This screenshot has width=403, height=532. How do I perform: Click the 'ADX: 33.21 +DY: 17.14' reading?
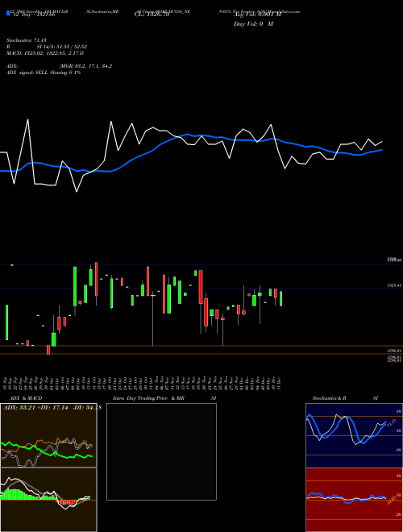click(37, 407)
